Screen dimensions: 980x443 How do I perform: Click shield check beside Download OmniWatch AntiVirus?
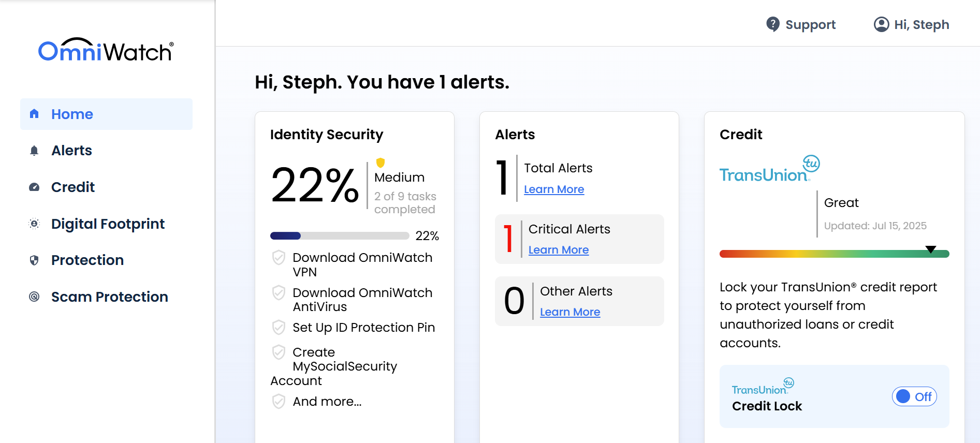click(x=279, y=292)
